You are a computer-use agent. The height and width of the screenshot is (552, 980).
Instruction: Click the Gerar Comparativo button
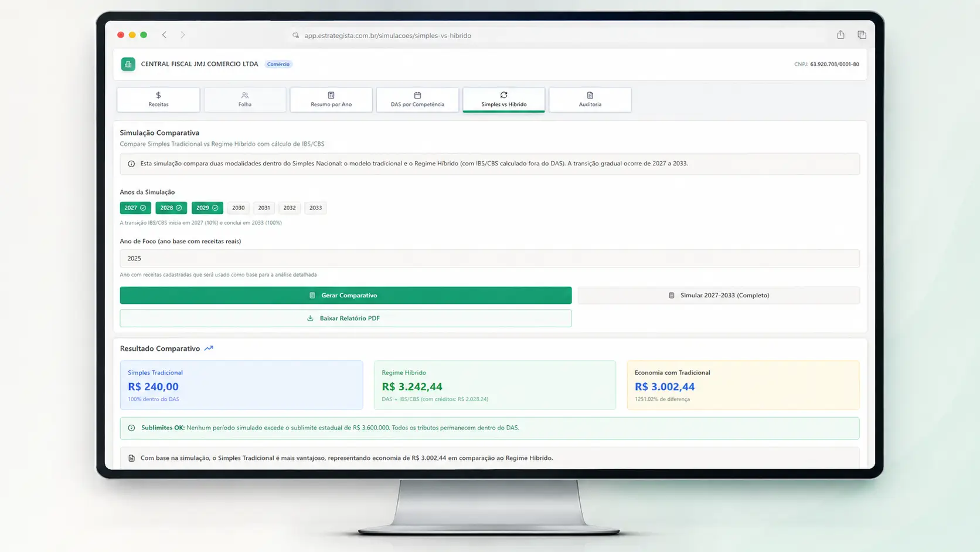[346, 296]
